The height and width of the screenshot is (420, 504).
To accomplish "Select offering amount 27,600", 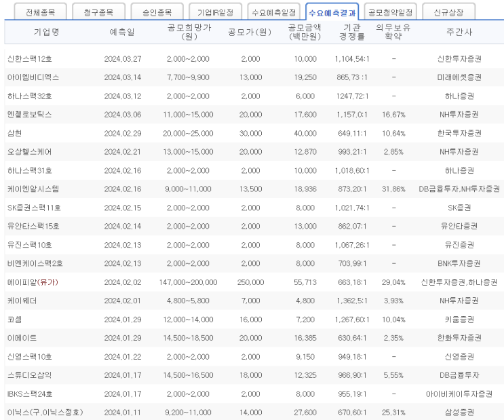I will [305, 412].
